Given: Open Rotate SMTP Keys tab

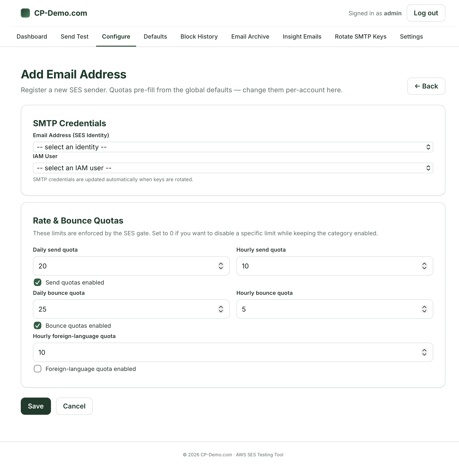Looking at the screenshot, I should [x=360, y=36].
